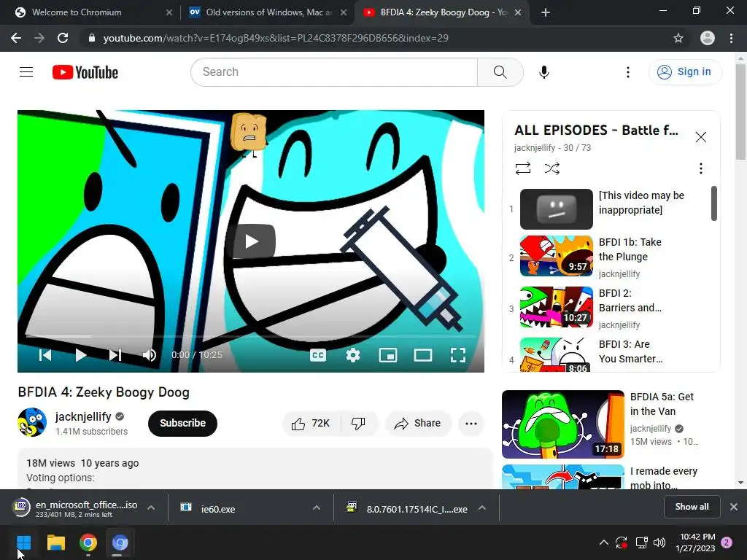The height and width of the screenshot is (560, 747).
Task: Open more actions ellipsis under video
Action: [x=471, y=424]
